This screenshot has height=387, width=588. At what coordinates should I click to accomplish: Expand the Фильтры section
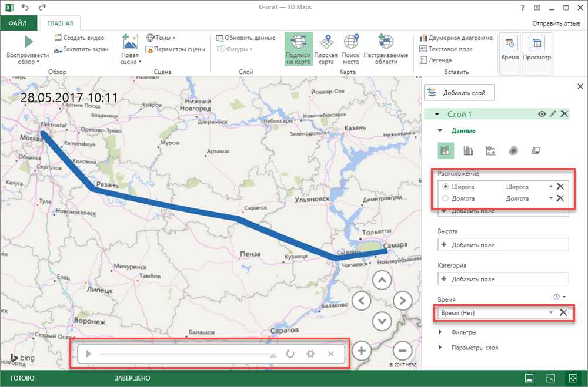(440, 332)
